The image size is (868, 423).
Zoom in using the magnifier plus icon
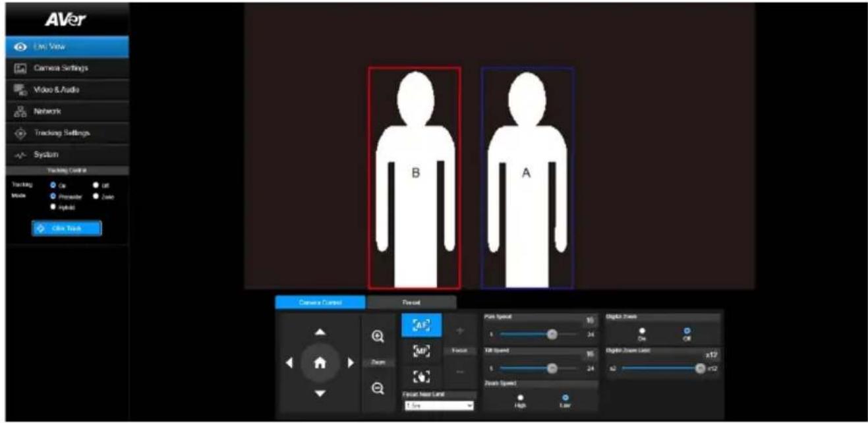pyautogui.click(x=378, y=335)
